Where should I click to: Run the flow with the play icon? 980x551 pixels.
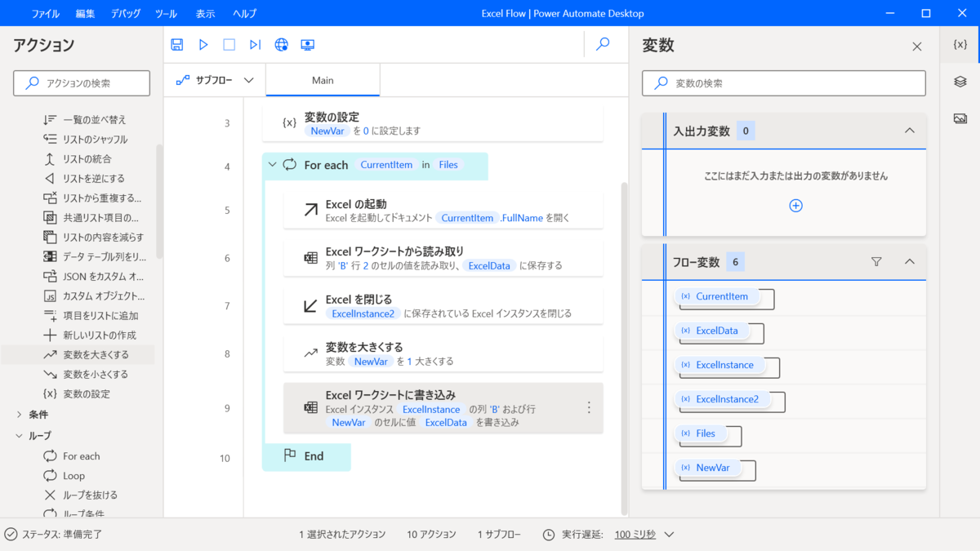coord(203,45)
